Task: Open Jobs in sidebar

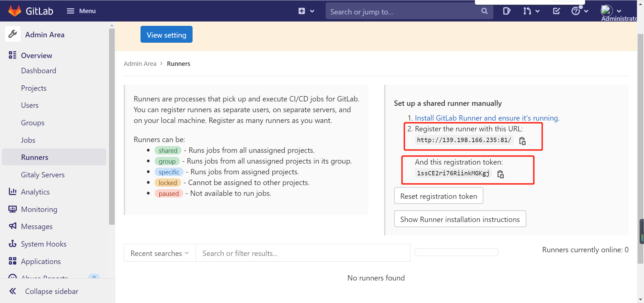Action: [28, 140]
